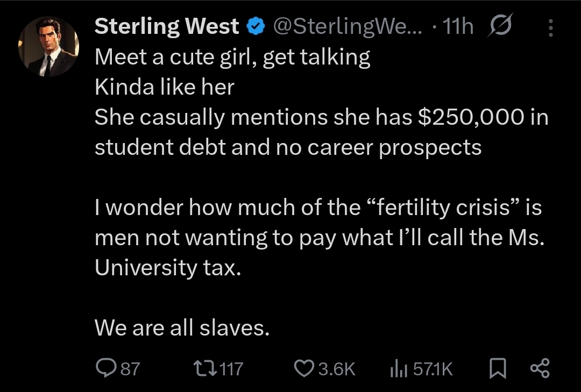
Task: Click the 87 replies count
Action: tap(131, 369)
